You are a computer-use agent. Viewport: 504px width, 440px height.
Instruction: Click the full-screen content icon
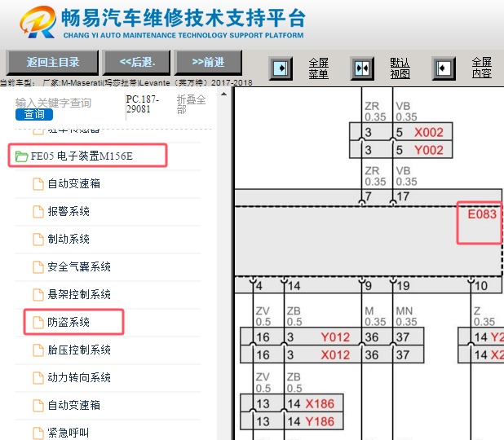[444, 68]
